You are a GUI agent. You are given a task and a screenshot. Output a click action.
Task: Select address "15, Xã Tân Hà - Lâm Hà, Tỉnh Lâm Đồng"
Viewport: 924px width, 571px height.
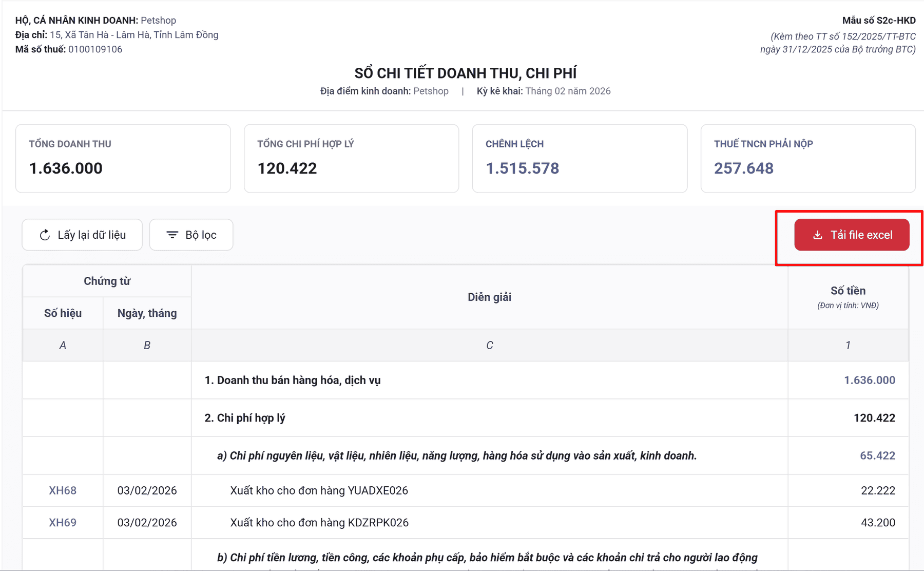[134, 34]
